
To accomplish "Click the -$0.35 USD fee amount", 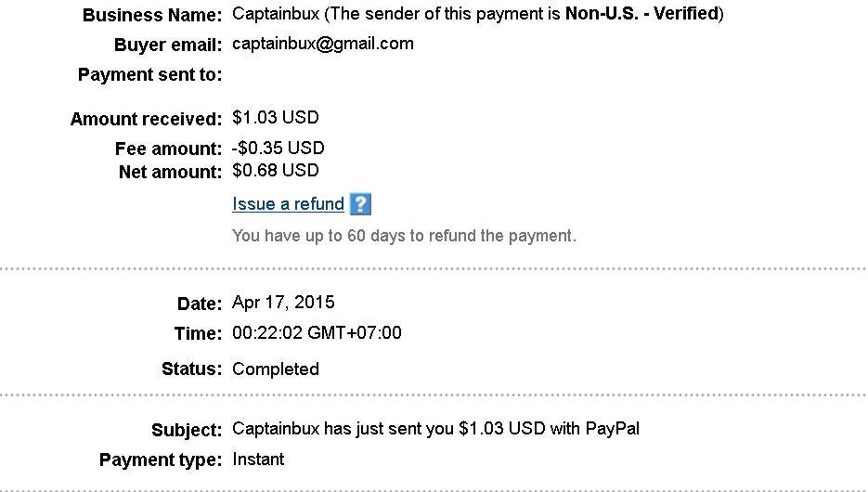I will tap(279, 149).
